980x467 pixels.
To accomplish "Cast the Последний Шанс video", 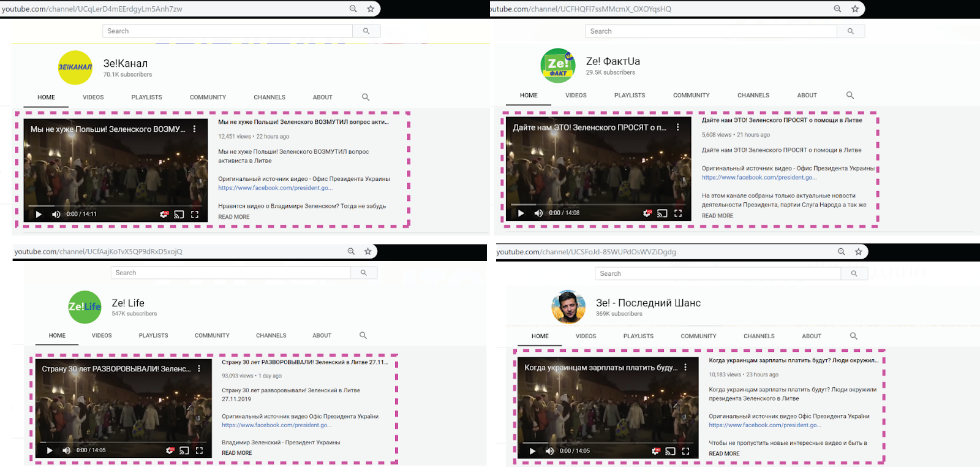I will (671, 451).
